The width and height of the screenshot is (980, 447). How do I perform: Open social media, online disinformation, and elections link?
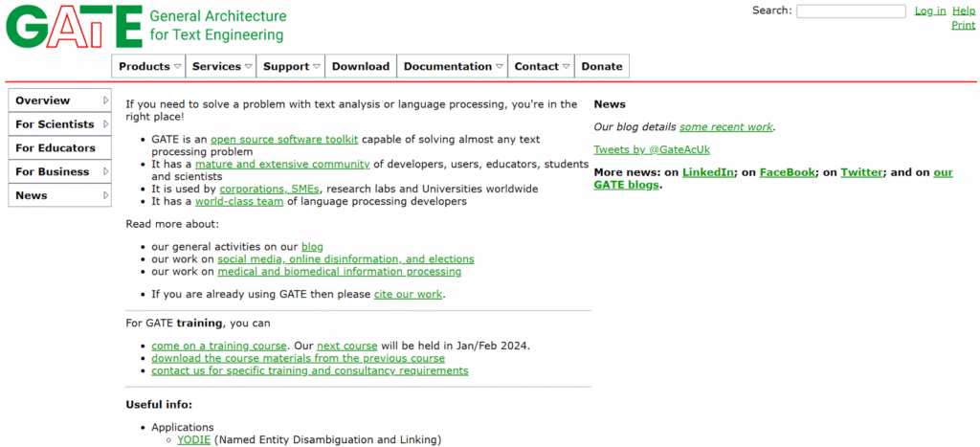point(345,258)
